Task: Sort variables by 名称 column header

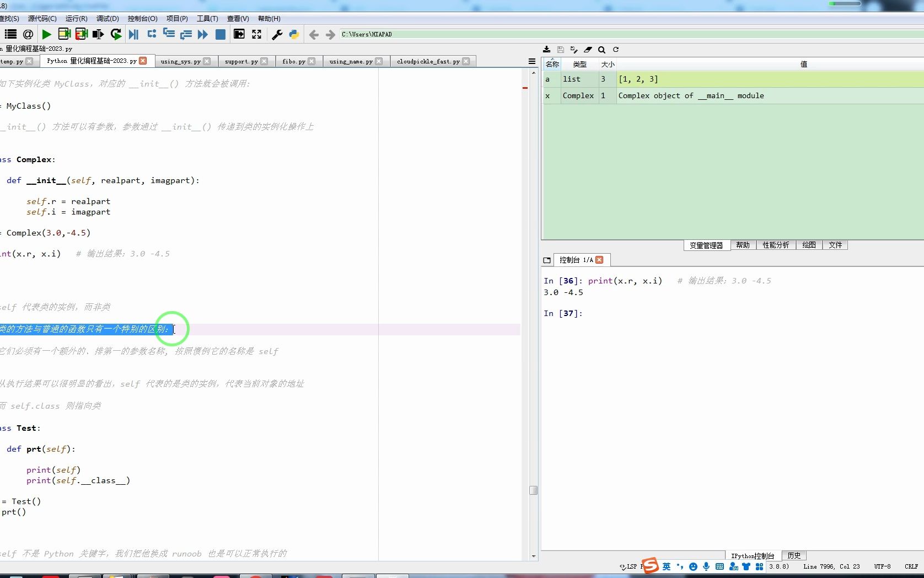Action: pyautogui.click(x=552, y=64)
